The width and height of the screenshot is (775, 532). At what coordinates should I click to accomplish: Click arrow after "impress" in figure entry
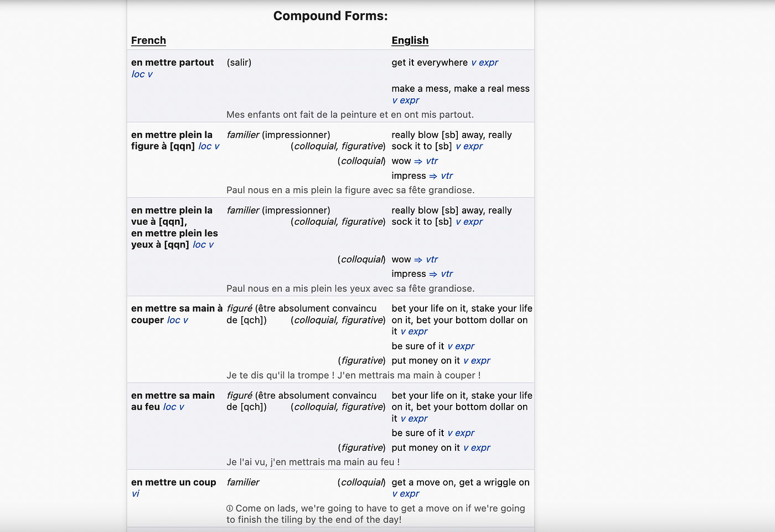[x=433, y=176]
